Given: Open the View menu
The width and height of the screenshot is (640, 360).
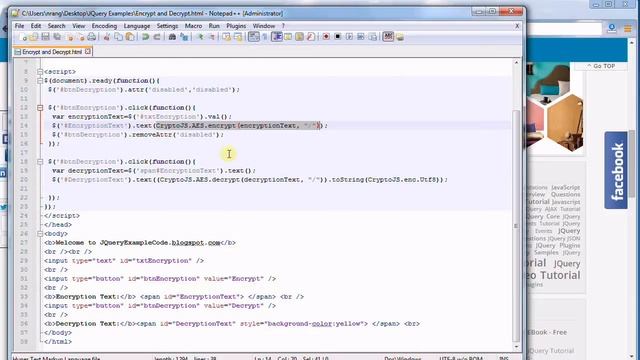Looking at the screenshot, I should point(79,26).
